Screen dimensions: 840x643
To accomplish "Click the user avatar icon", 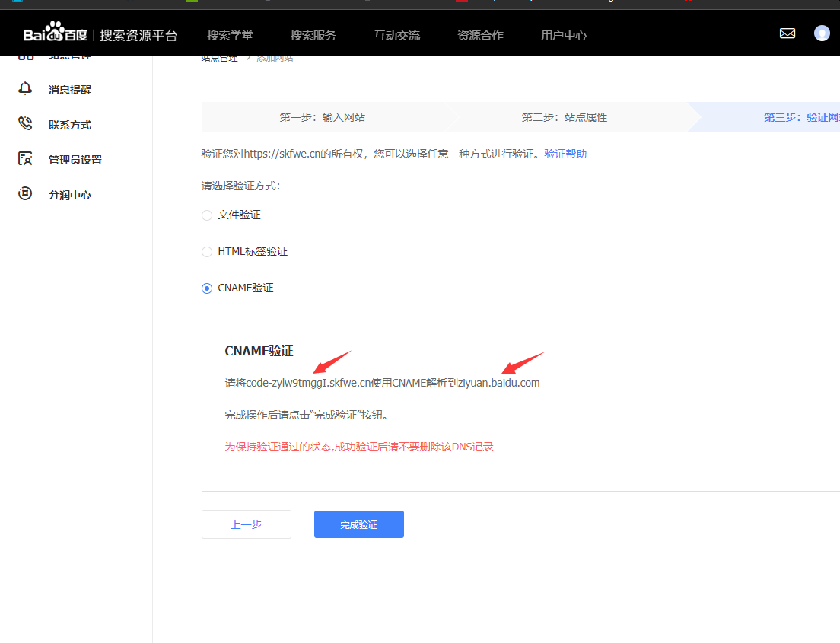I will click(x=822, y=33).
